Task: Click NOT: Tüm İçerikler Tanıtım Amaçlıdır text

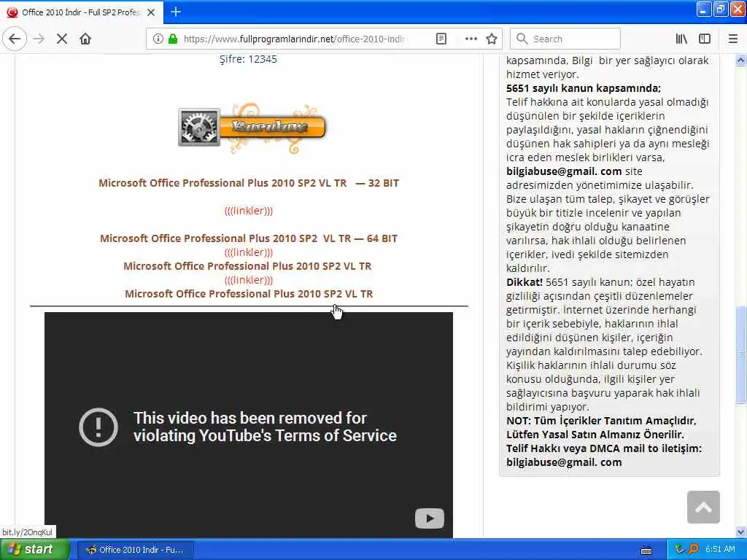Action: click(601, 421)
